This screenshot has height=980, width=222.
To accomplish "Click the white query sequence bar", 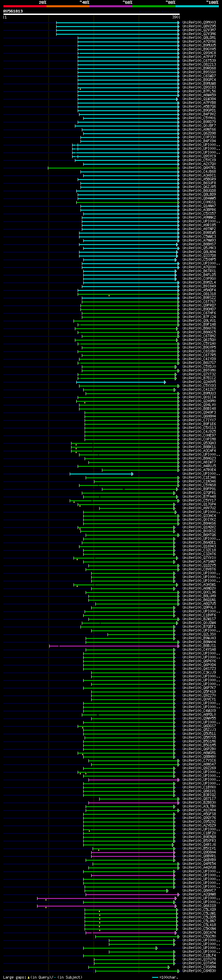I will [92, 14].
